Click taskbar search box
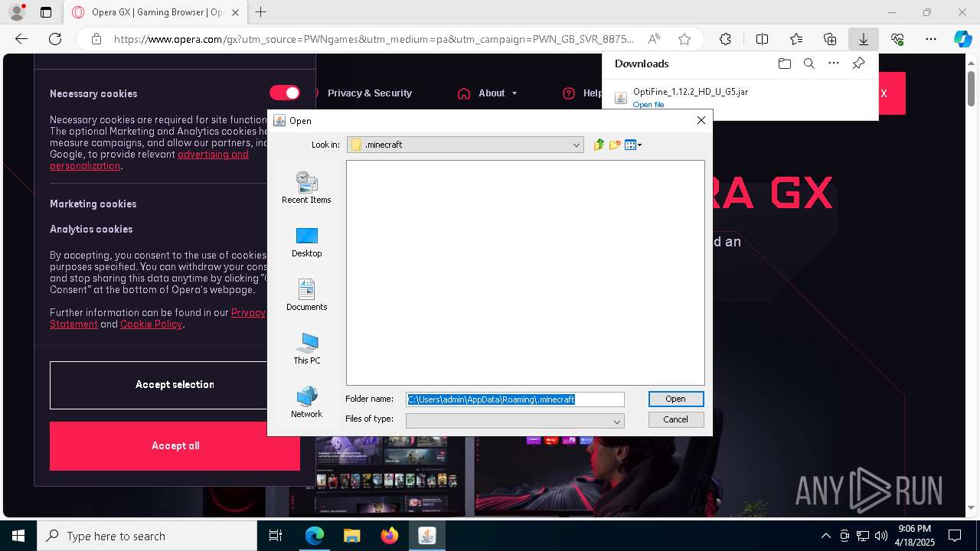 (147, 536)
